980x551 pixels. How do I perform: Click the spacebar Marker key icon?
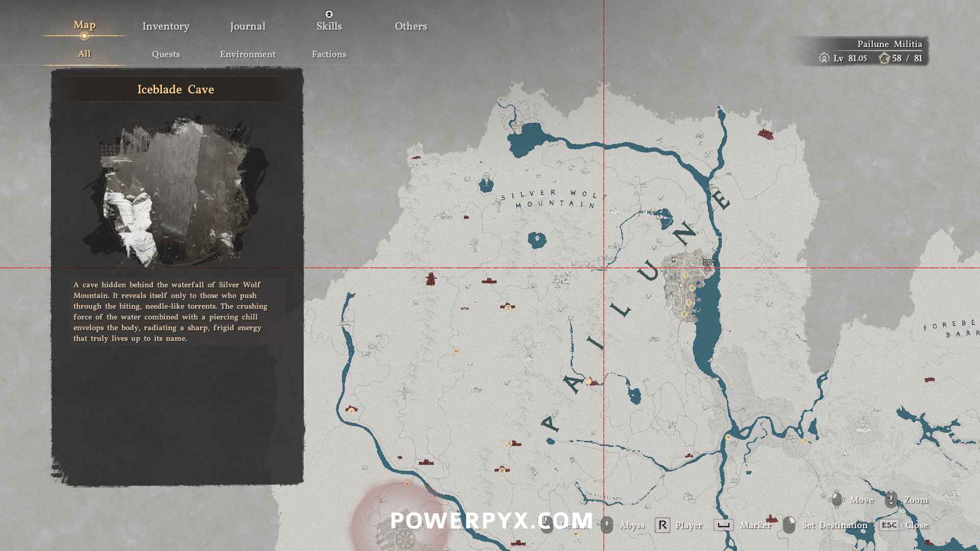(x=723, y=525)
